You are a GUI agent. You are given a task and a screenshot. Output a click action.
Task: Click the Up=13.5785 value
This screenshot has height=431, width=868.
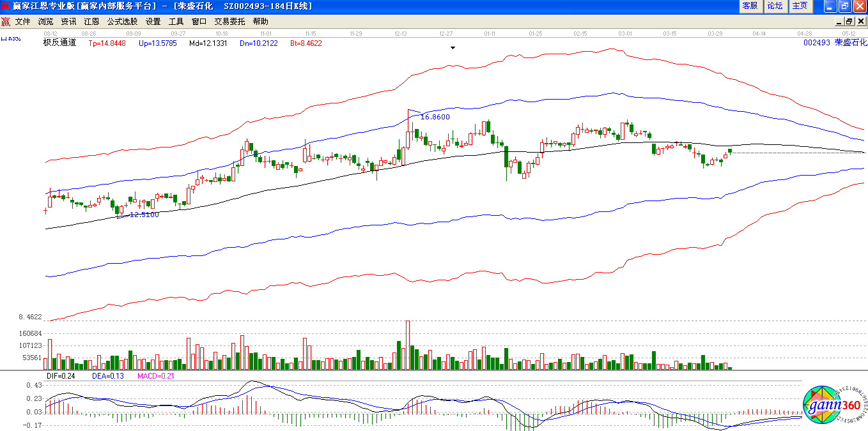coord(158,43)
